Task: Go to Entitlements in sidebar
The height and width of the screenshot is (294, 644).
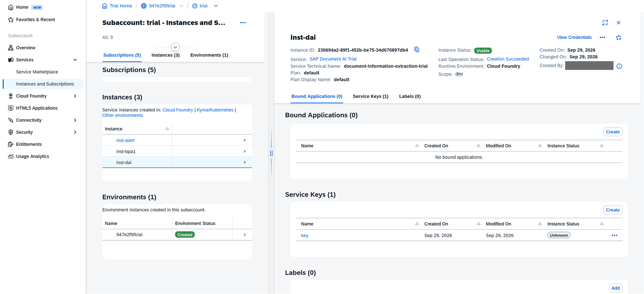Action: point(29,144)
